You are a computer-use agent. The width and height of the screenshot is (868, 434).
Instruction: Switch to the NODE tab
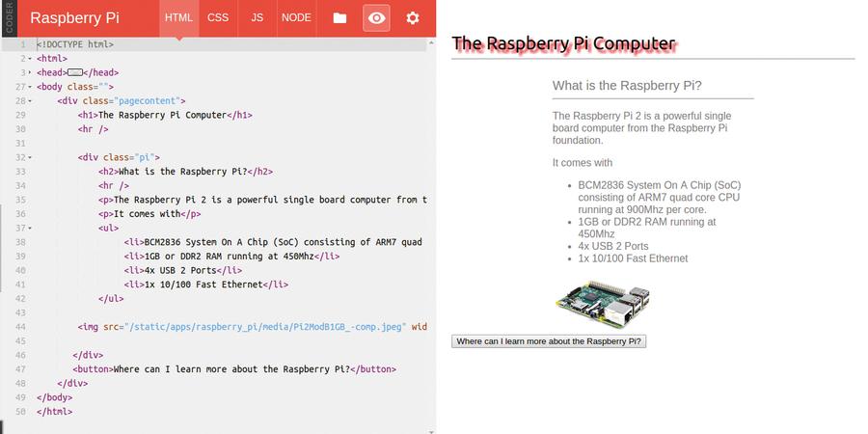point(296,17)
